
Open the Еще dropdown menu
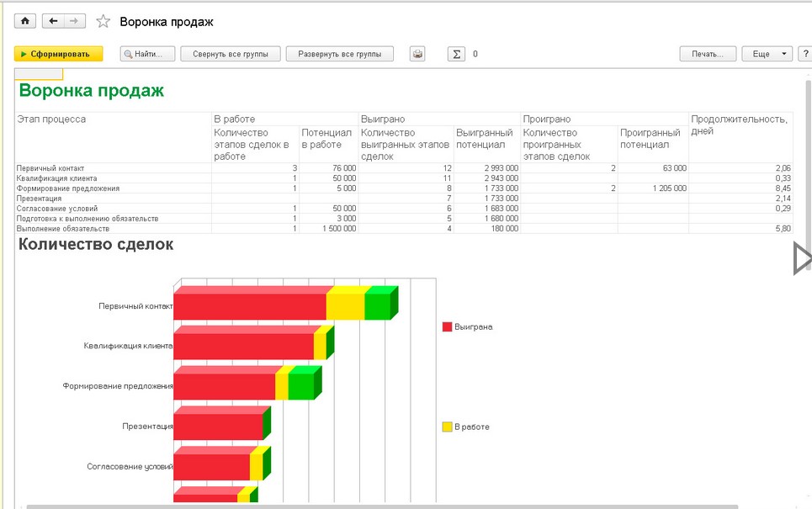766,54
